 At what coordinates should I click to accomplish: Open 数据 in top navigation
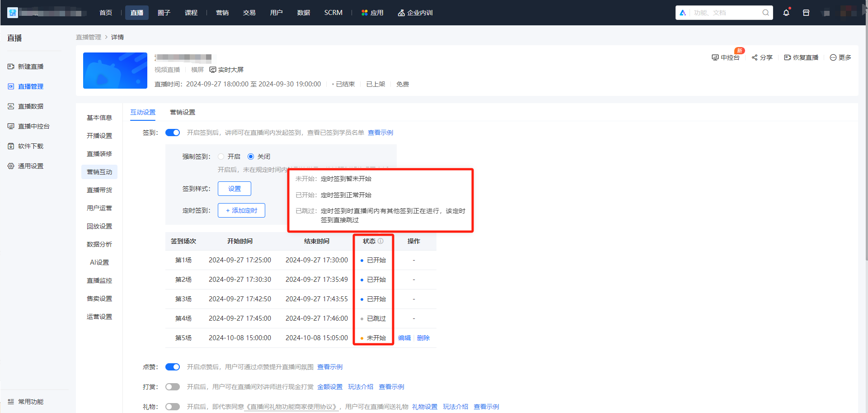click(x=304, y=13)
